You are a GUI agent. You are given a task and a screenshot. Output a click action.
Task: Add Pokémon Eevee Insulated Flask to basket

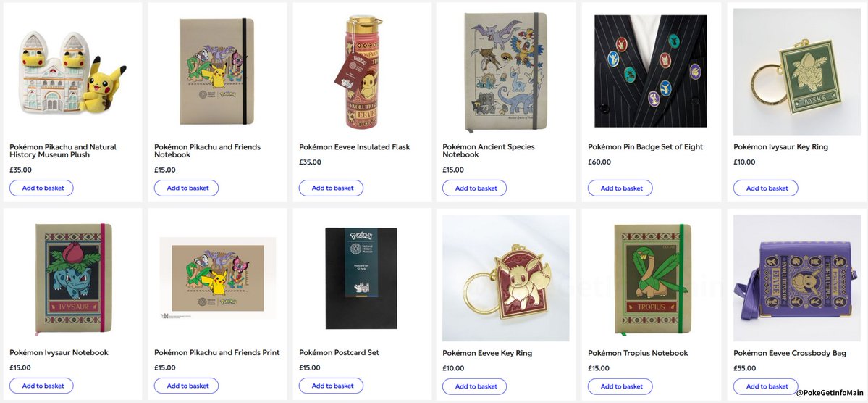tap(332, 188)
